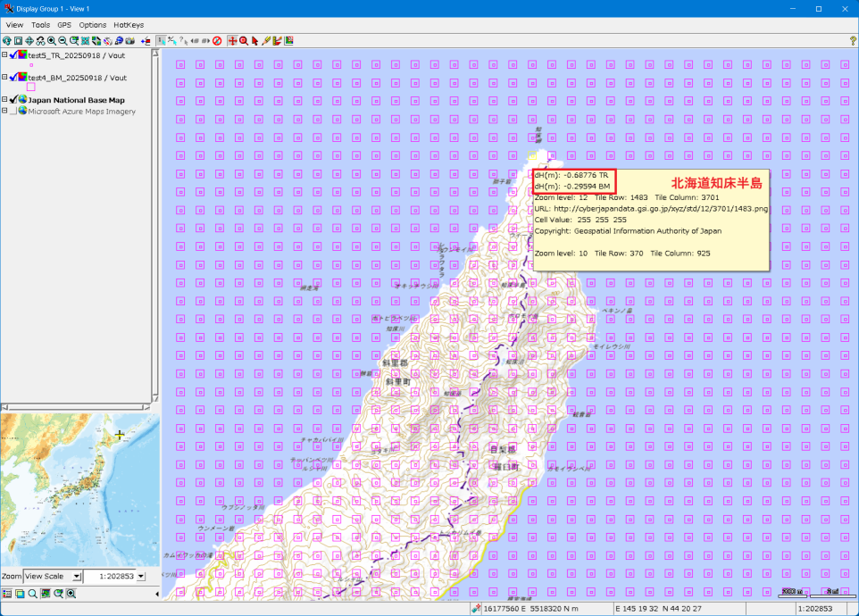Open the HotKeys menu
The height and width of the screenshot is (616, 859).
[129, 25]
